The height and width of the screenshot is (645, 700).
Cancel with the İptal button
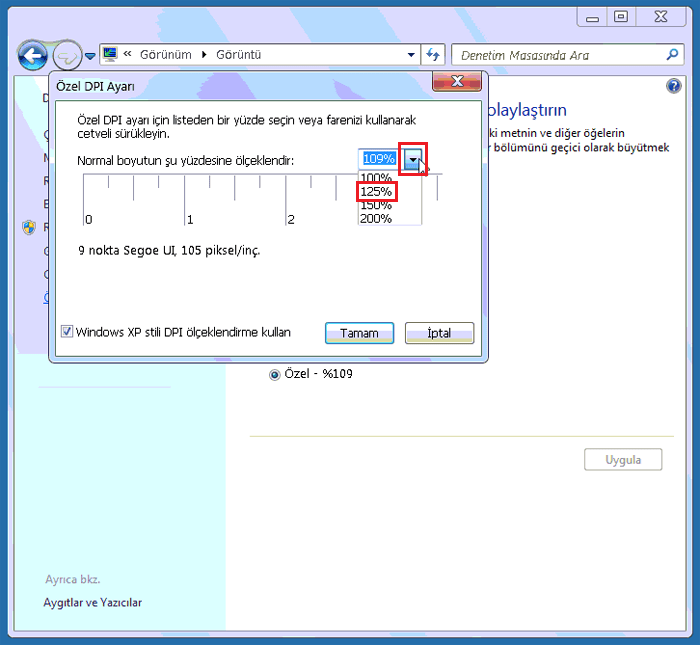(439, 333)
